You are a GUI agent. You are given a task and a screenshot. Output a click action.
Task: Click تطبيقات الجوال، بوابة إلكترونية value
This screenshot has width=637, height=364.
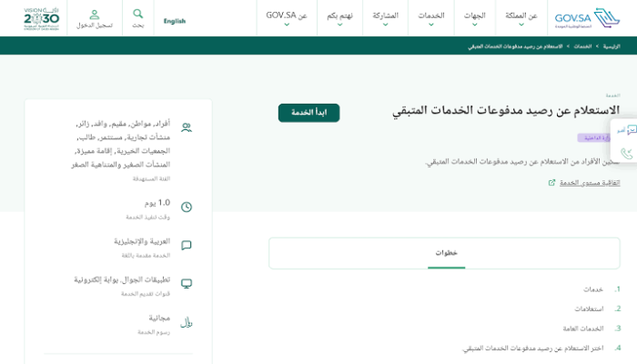click(122, 280)
